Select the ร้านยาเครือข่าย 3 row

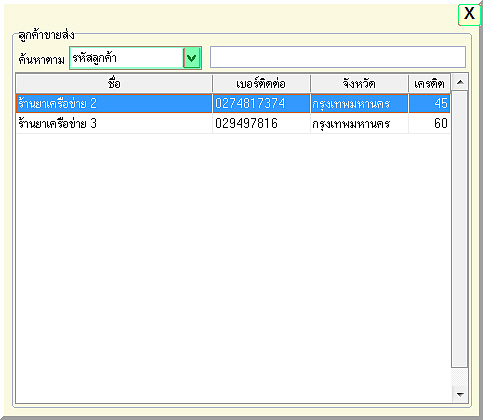pyautogui.click(x=233, y=124)
